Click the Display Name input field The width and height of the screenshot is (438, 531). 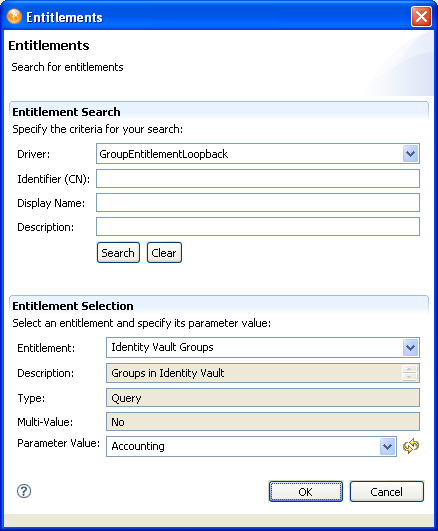(x=258, y=203)
